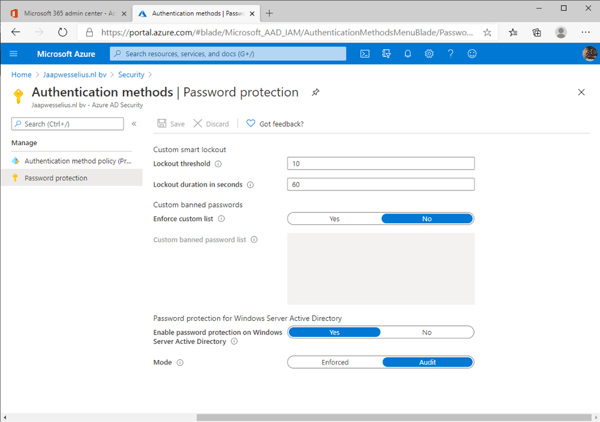Set Enforce custom list to Yes
The image size is (600, 422).
click(334, 219)
